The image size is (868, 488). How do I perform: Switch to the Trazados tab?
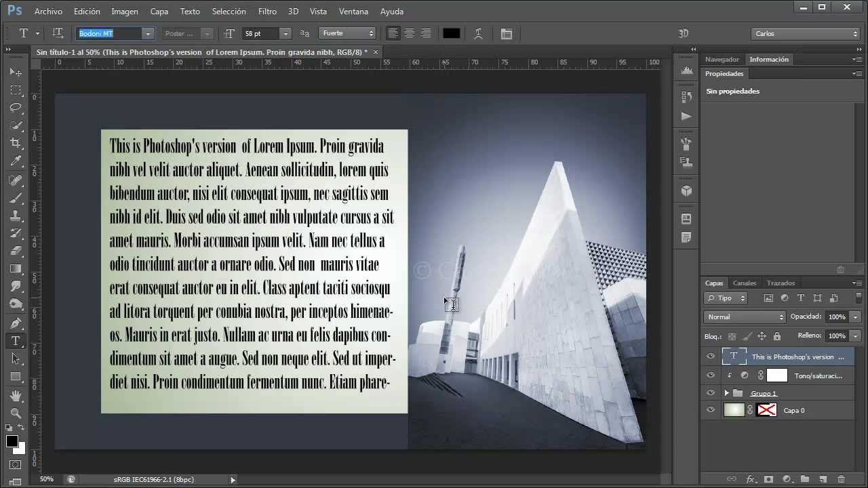[x=781, y=283]
